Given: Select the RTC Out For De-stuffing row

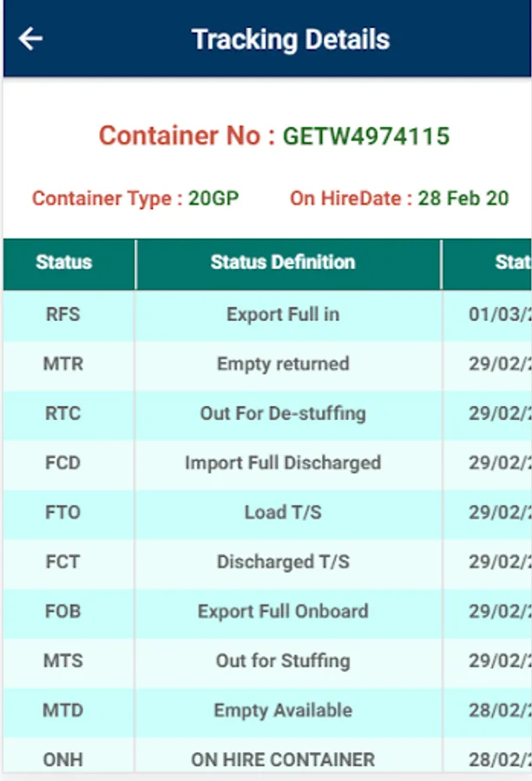Looking at the screenshot, I should [267, 413].
